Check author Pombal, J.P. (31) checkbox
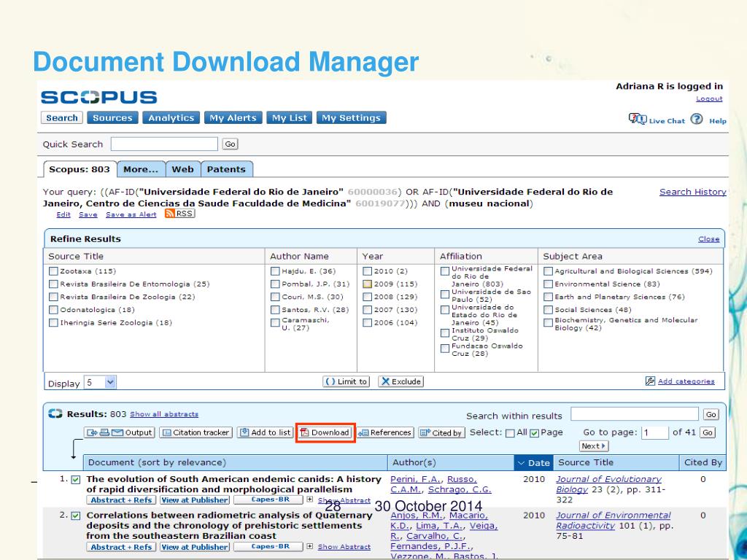Screen dimensions: 747x560 [x=275, y=284]
